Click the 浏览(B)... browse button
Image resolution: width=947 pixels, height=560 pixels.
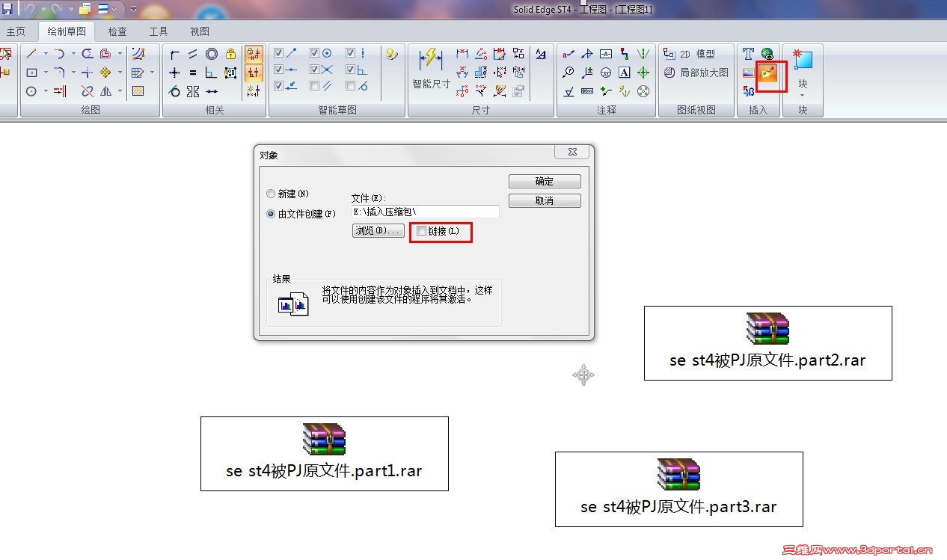(x=378, y=230)
